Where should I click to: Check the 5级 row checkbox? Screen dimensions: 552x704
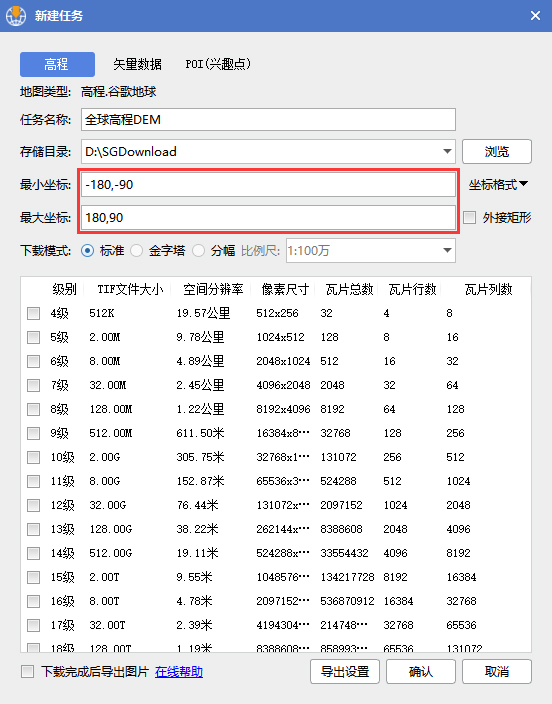click(33, 337)
